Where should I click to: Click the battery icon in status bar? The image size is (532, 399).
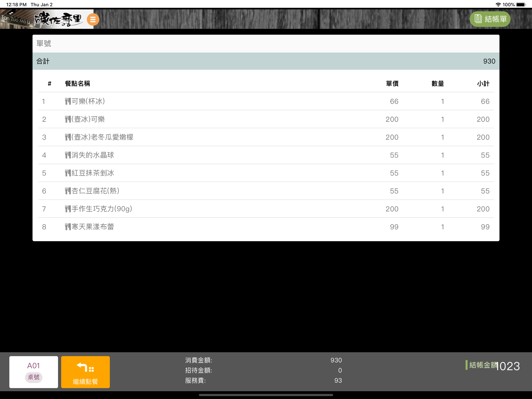tap(521, 4)
